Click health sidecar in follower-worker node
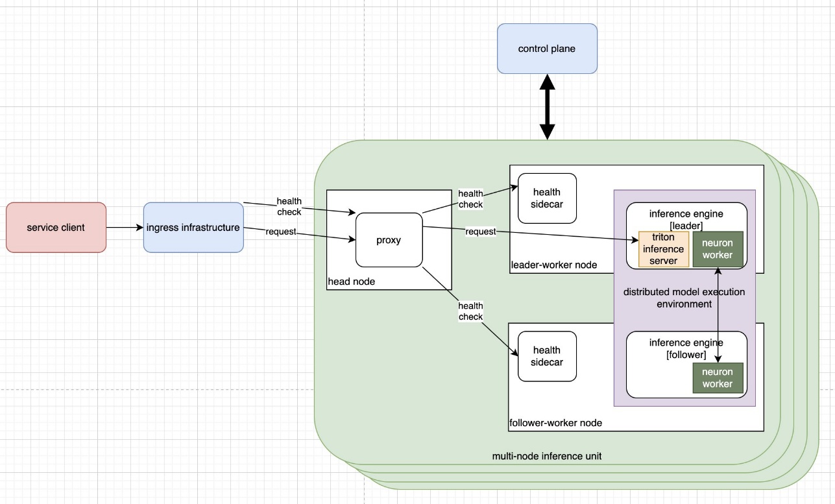The image size is (835, 504). pos(547,356)
